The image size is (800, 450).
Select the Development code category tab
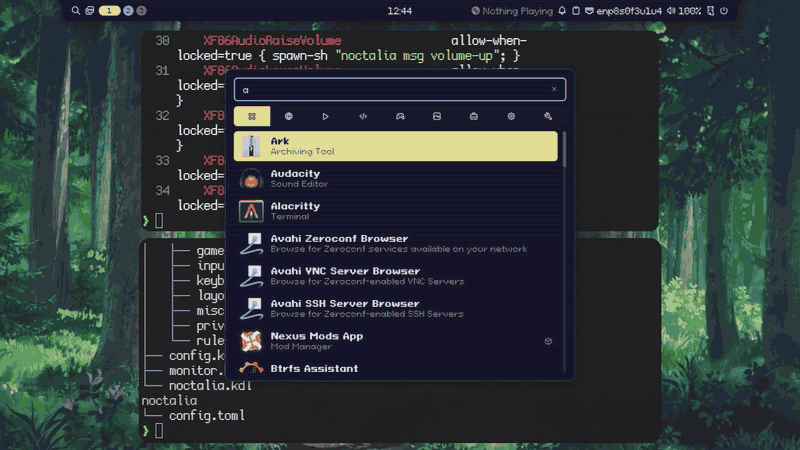(x=363, y=116)
